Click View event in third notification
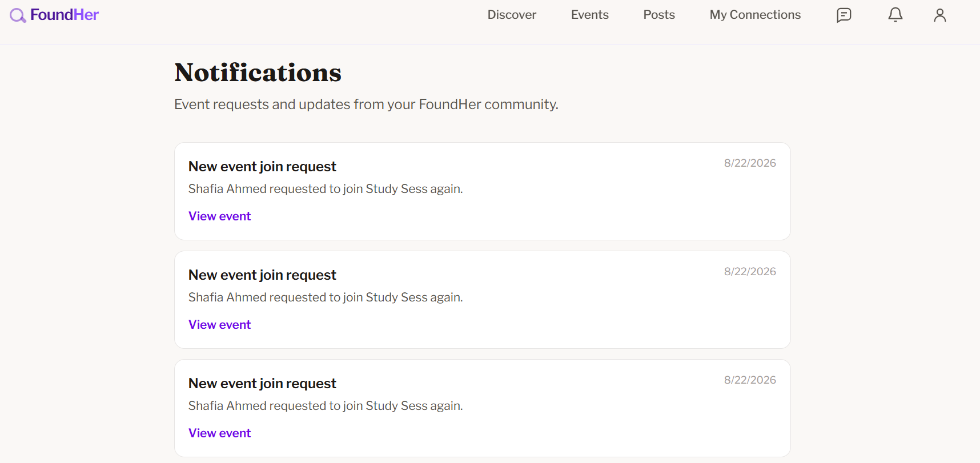This screenshot has height=463, width=980. (x=219, y=433)
